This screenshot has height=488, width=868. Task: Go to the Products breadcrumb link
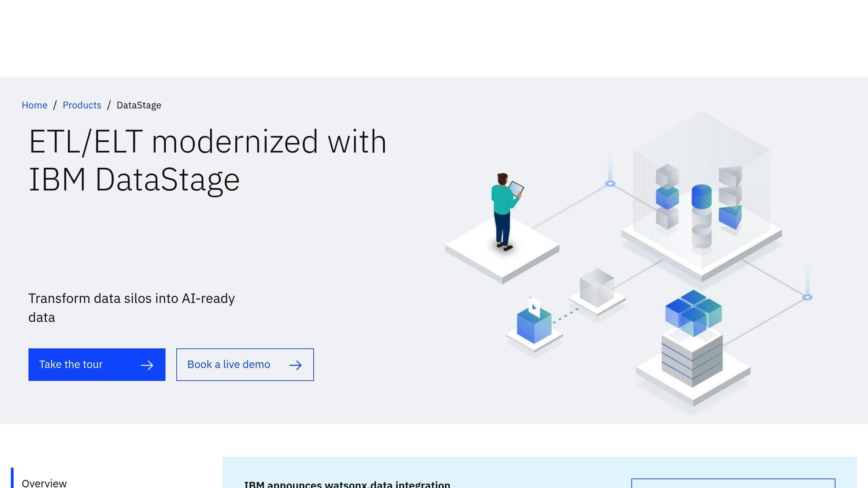click(x=82, y=105)
